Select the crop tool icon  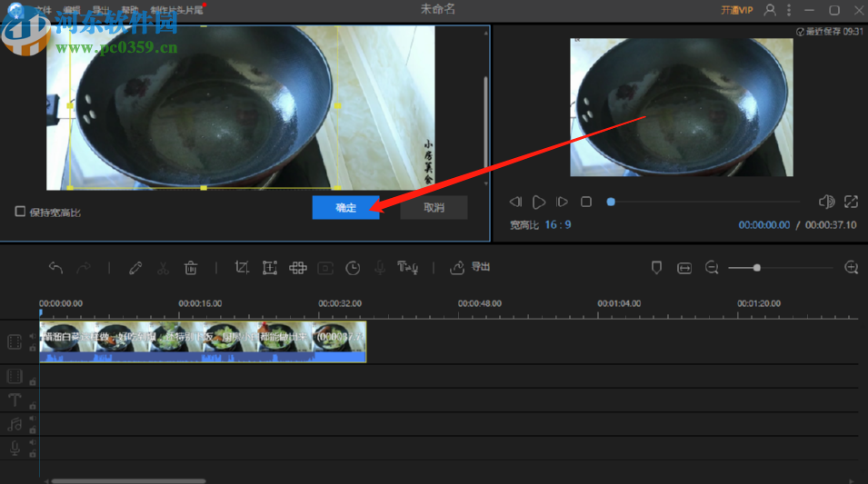(242, 267)
